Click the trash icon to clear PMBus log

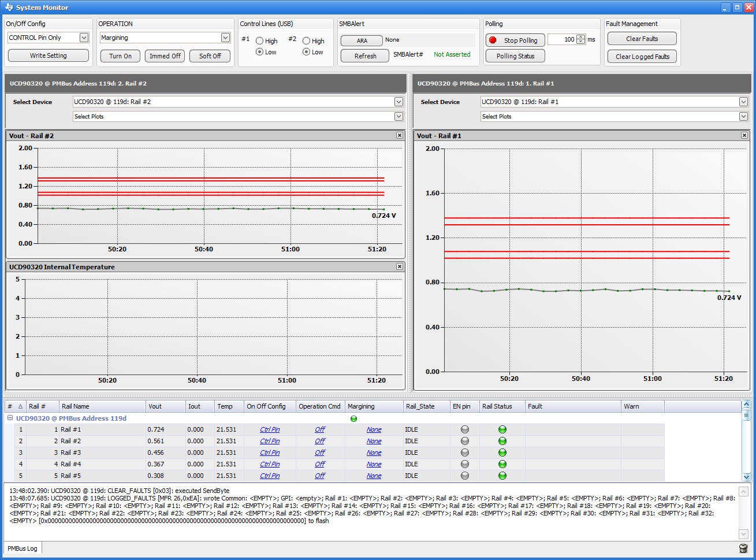(743, 548)
